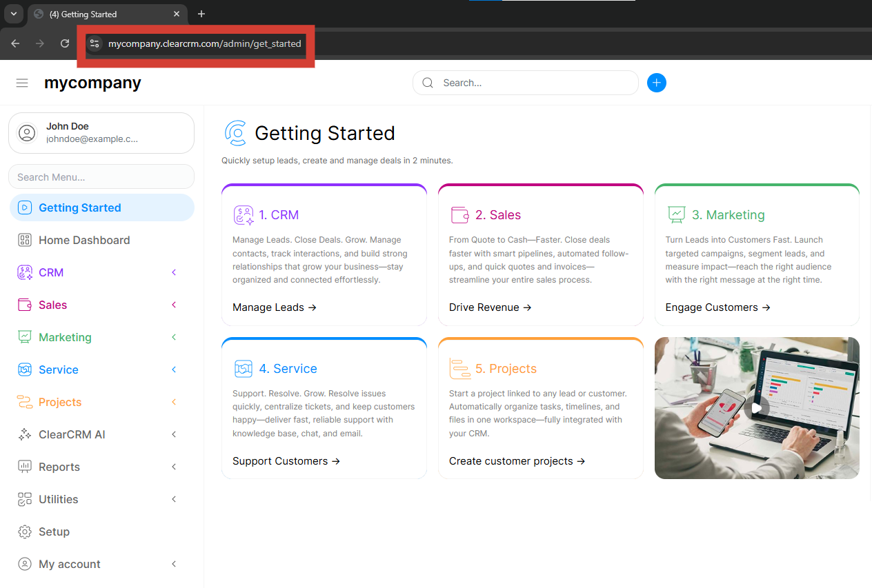Screen dimensions: 872x588
Task: Click the Sales card wallet icon
Action: coord(459,215)
